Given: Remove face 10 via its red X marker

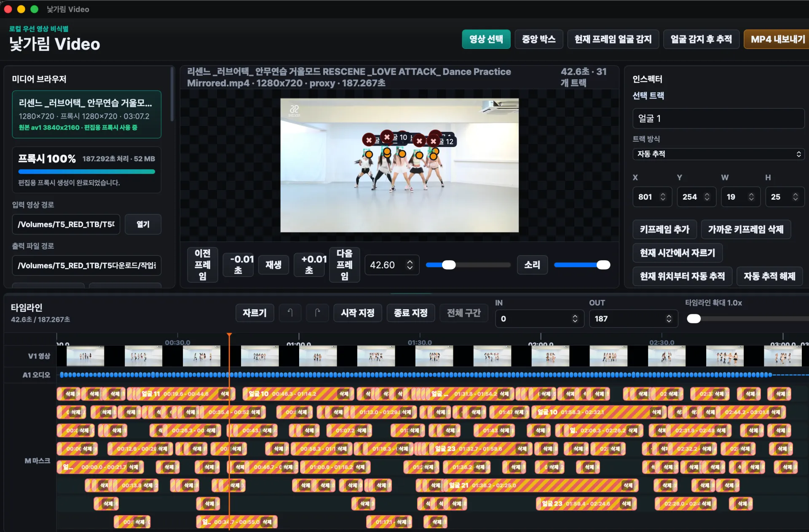Looking at the screenshot, I should click(387, 137).
